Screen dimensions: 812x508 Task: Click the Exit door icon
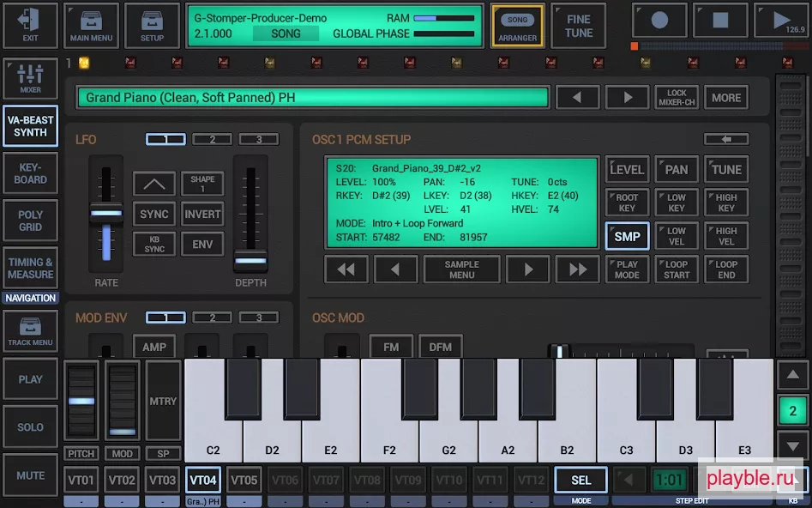click(x=30, y=25)
